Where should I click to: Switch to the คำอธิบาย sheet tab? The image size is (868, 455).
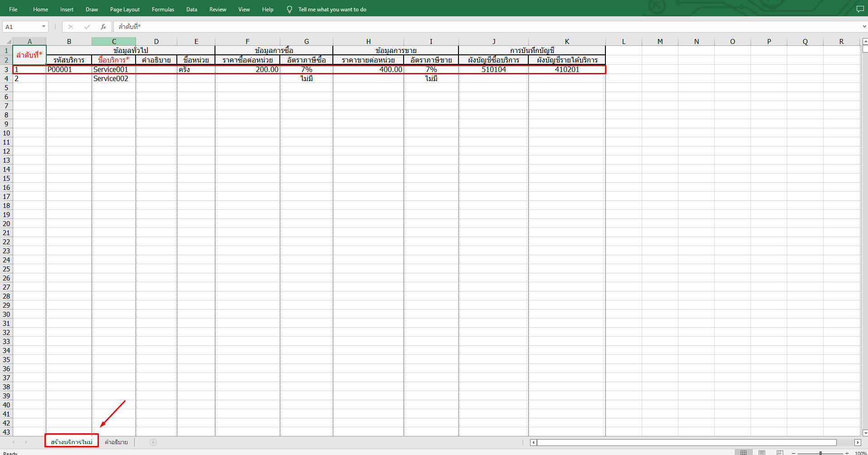(x=116, y=442)
